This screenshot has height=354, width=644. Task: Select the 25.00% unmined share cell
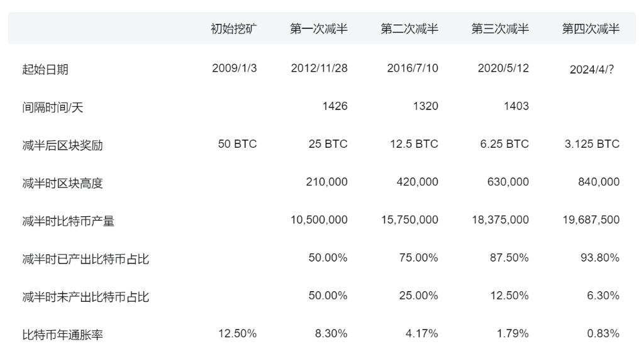coord(421,296)
